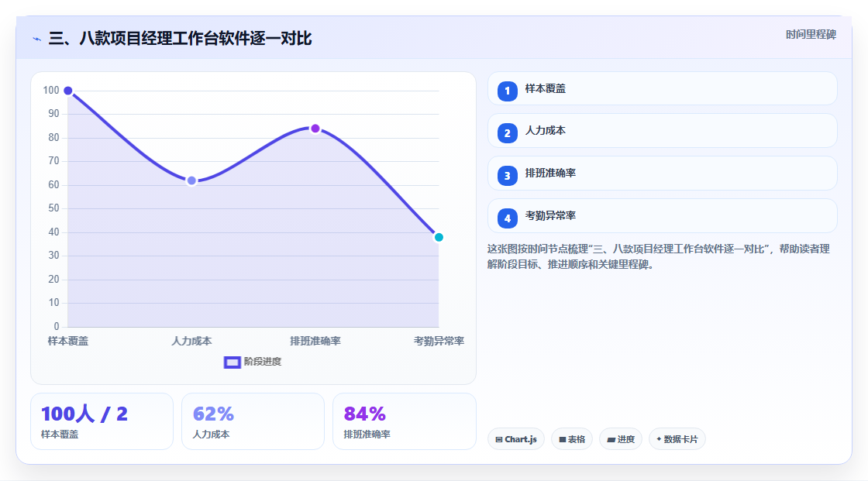Open the 样本覆盖 milestone row
This screenshot has height=481, width=868.
click(x=662, y=88)
